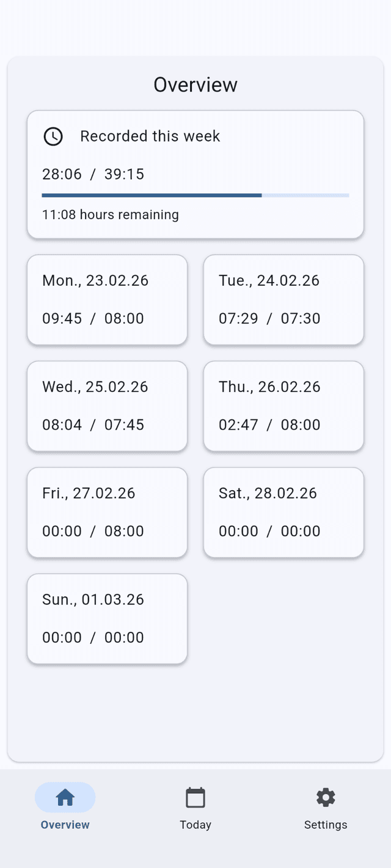Click the clock icon beside Recorded this week

point(53,136)
